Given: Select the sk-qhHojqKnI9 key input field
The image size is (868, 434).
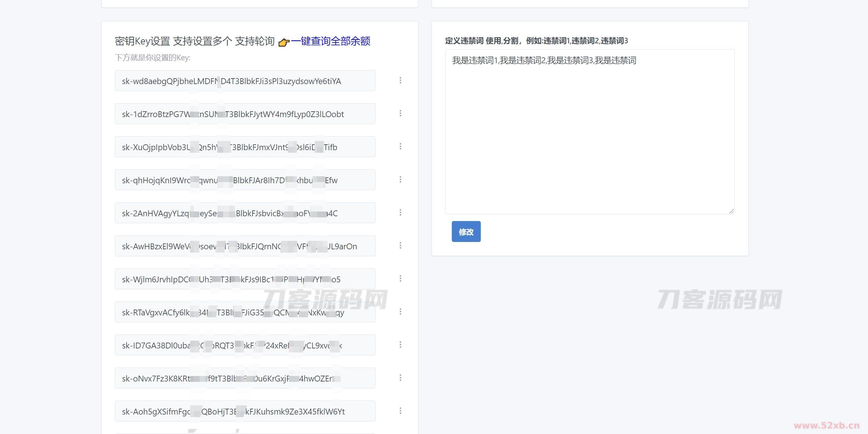Looking at the screenshot, I should (x=245, y=180).
